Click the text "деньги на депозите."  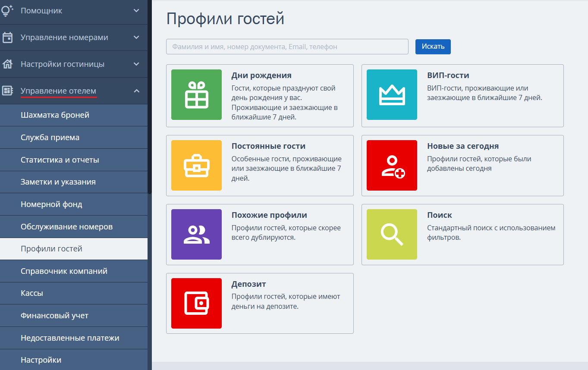click(x=265, y=307)
